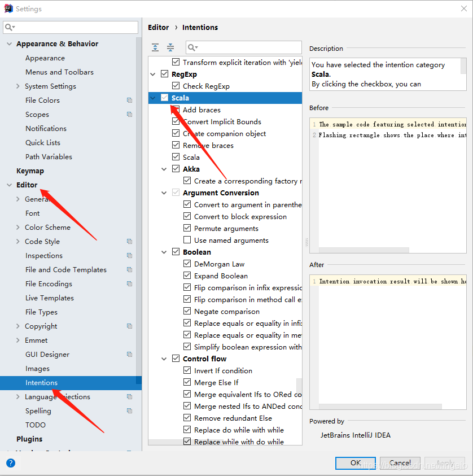
Task: Uncheck the Boolean category checkbox
Action: point(176,251)
